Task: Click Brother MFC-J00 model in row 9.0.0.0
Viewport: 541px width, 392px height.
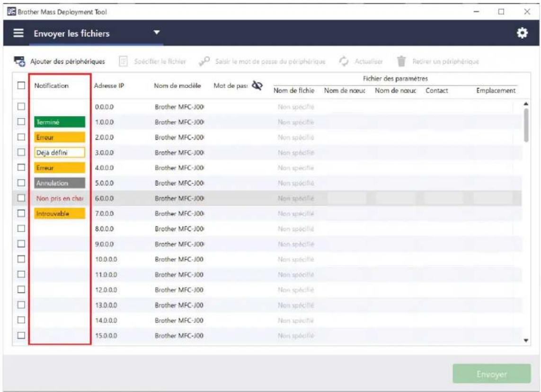Action: click(x=179, y=244)
